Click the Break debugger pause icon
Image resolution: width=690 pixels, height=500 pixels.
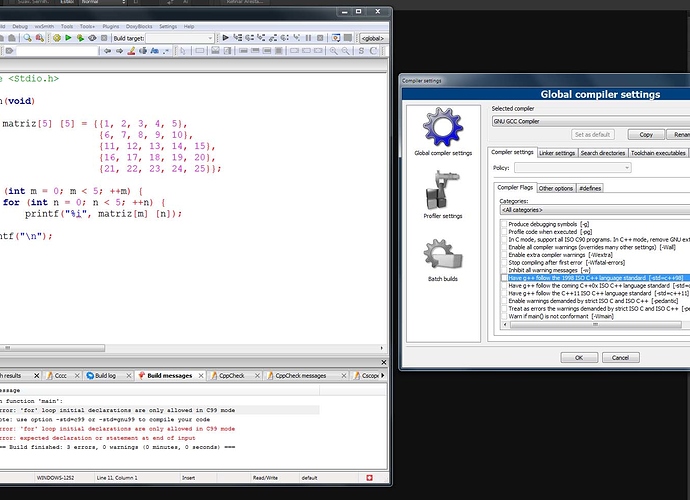[x=308, y=38]
